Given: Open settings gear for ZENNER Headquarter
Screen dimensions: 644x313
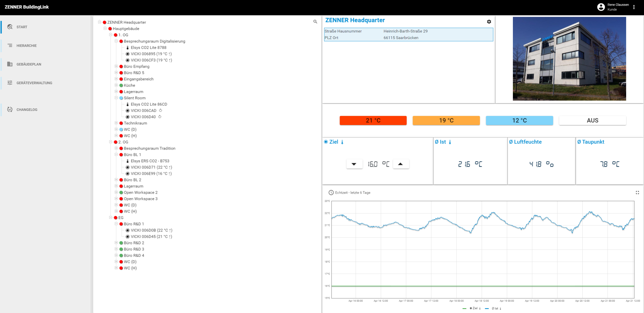Looking at the screenshot, I should pos(489,22).
